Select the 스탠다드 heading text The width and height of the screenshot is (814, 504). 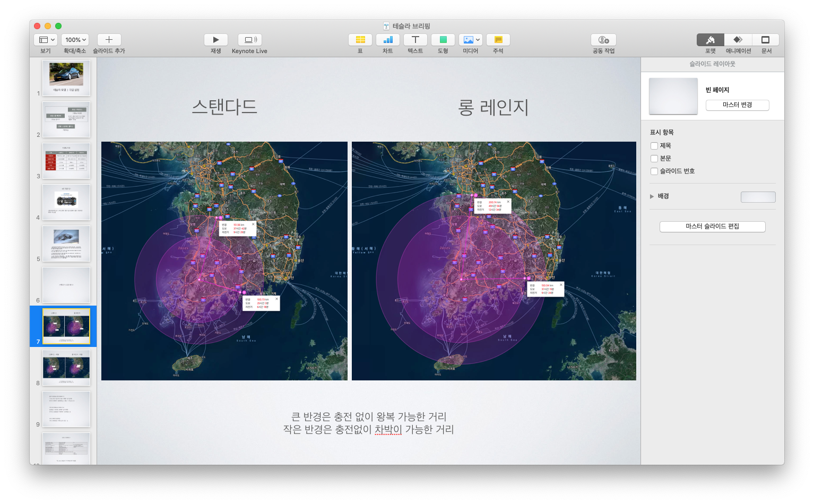point(224,107)
